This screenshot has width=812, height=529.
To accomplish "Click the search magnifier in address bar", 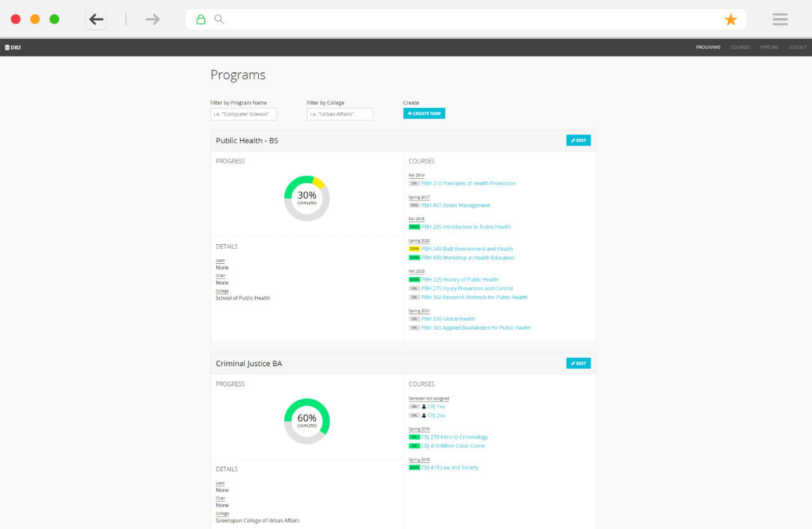I will point(219,20).
